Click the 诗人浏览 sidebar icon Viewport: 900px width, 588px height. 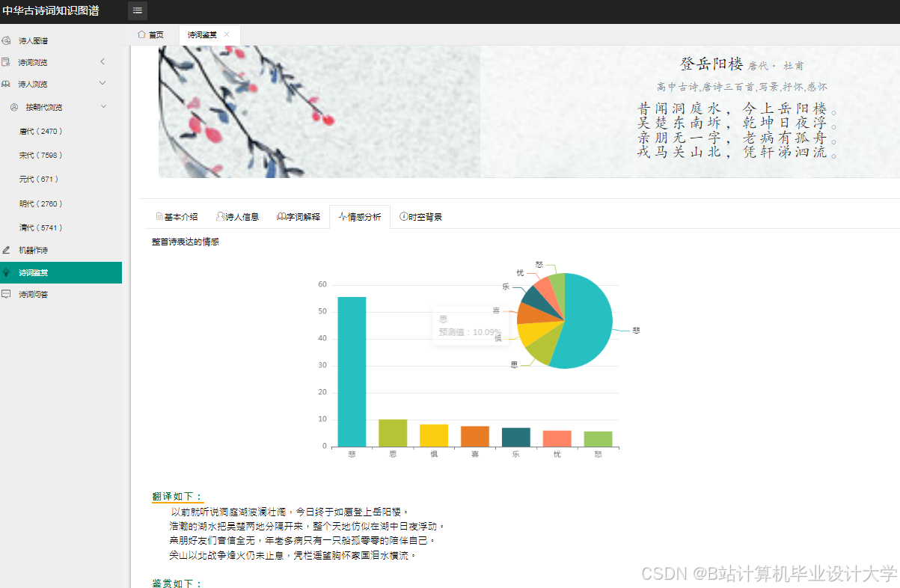7,83
